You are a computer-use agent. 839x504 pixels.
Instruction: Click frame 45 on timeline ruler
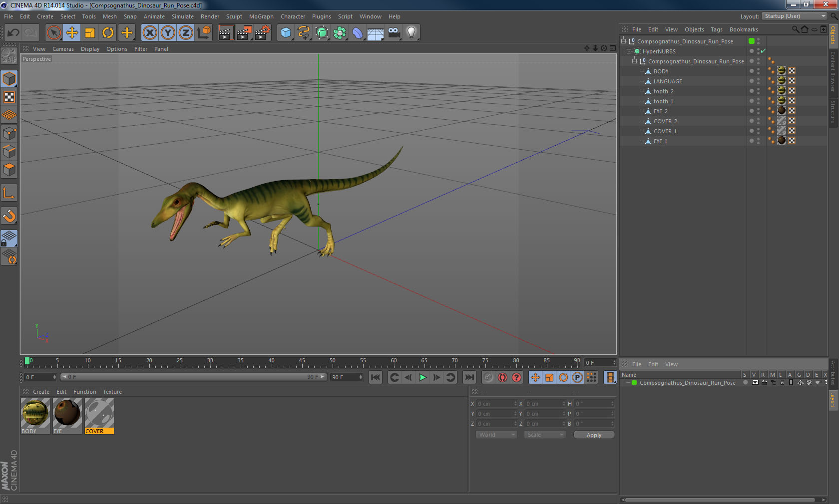coord(302,362)
